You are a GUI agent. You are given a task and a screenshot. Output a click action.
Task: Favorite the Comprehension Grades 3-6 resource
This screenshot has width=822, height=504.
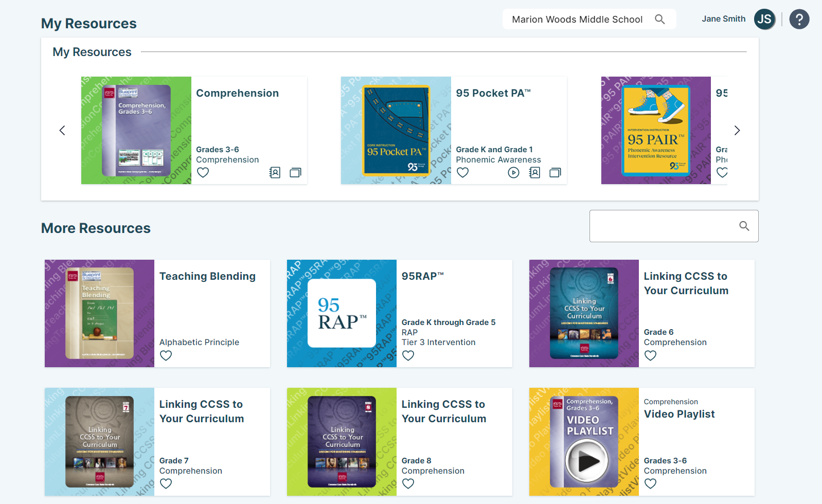(203, 173)
